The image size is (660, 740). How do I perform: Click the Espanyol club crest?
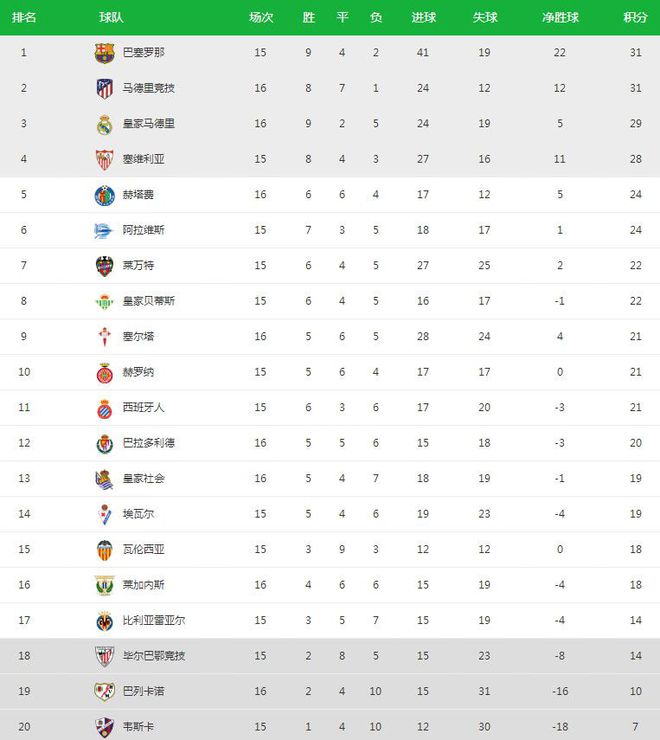point(104,408)
